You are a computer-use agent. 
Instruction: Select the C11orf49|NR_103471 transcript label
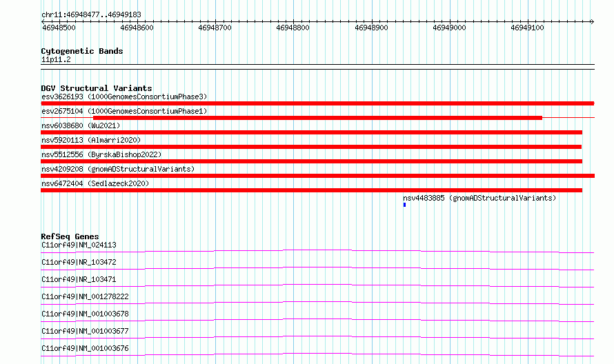point(79,279)
